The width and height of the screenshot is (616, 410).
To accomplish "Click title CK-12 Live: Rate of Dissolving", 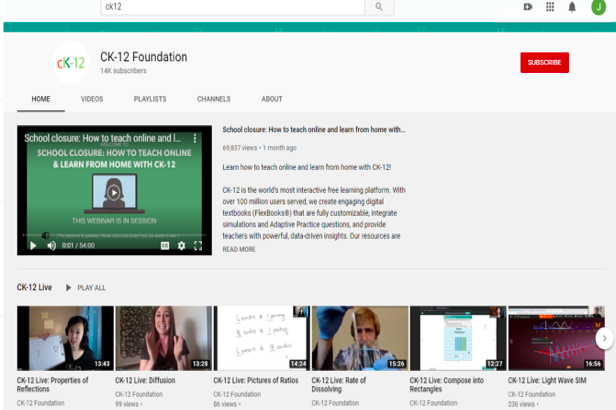I will 339,384.
